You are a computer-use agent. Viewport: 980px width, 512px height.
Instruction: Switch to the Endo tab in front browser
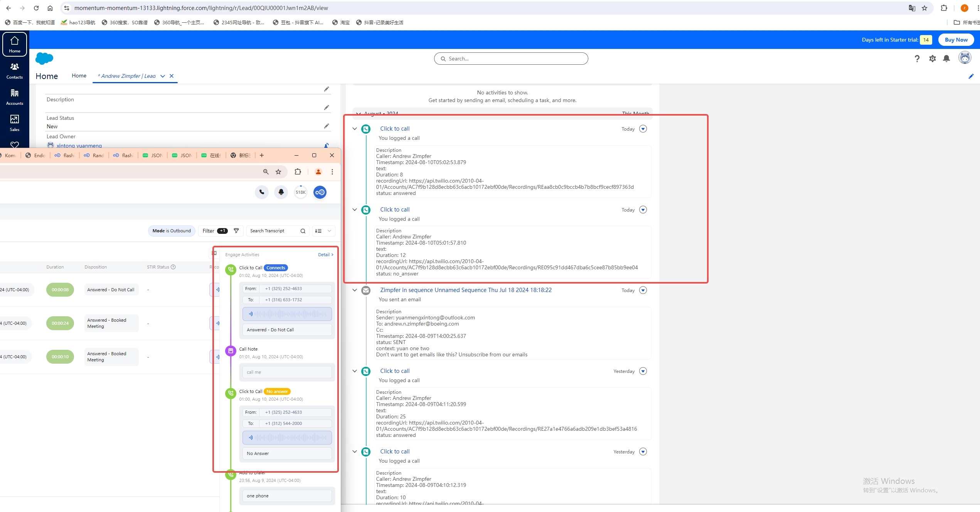(x=35, y=155)
